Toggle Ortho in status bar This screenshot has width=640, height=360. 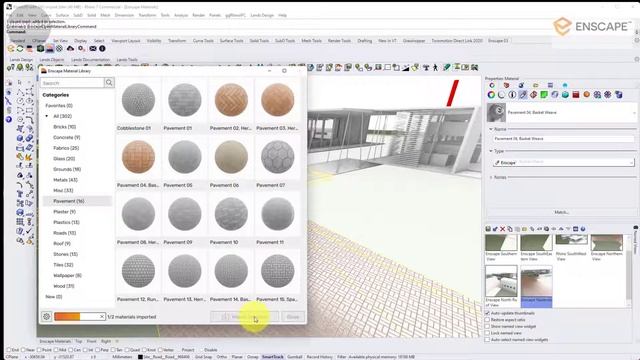coord(222,357)
